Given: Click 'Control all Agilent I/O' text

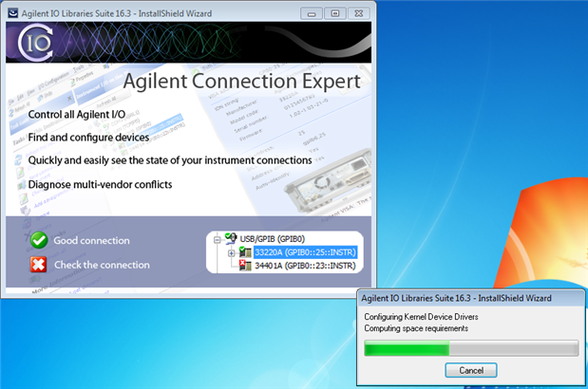Looking at the screenshot, I should click(x=77, y=115).
